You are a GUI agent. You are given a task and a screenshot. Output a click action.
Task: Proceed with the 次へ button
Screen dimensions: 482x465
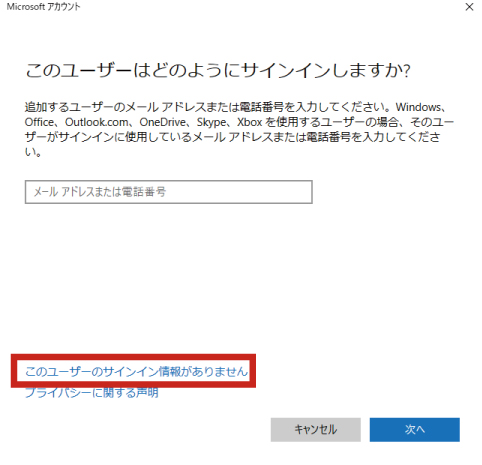click(x=414, y=429)
